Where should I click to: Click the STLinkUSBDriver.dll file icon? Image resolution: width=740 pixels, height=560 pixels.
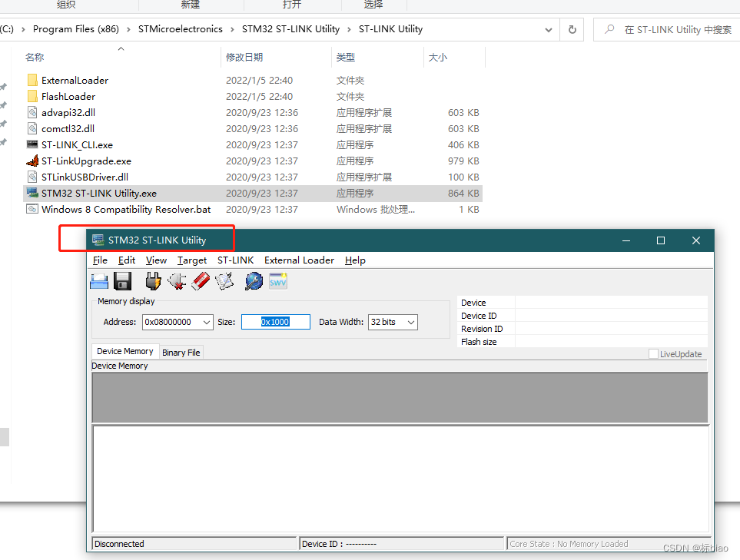32,177
